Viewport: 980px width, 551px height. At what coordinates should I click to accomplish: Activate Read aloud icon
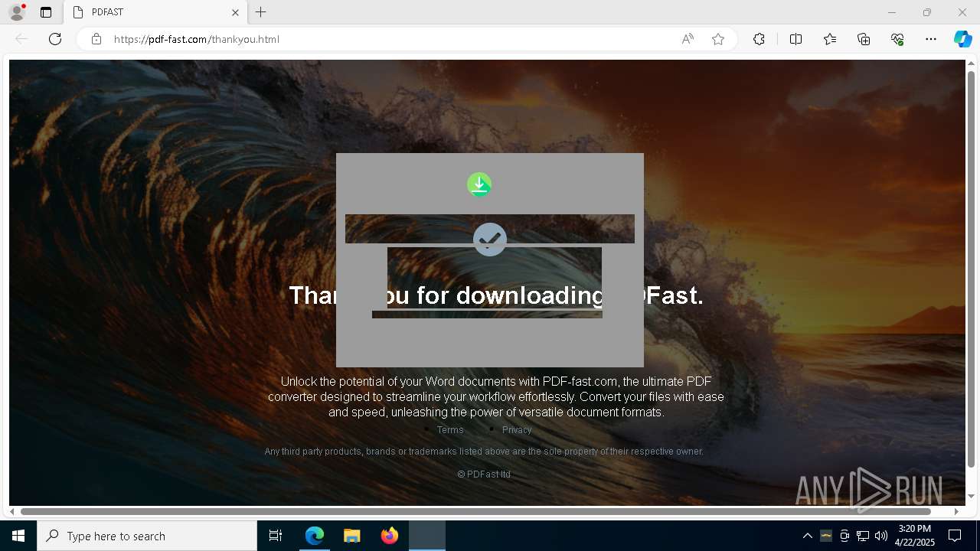point(688,39)
